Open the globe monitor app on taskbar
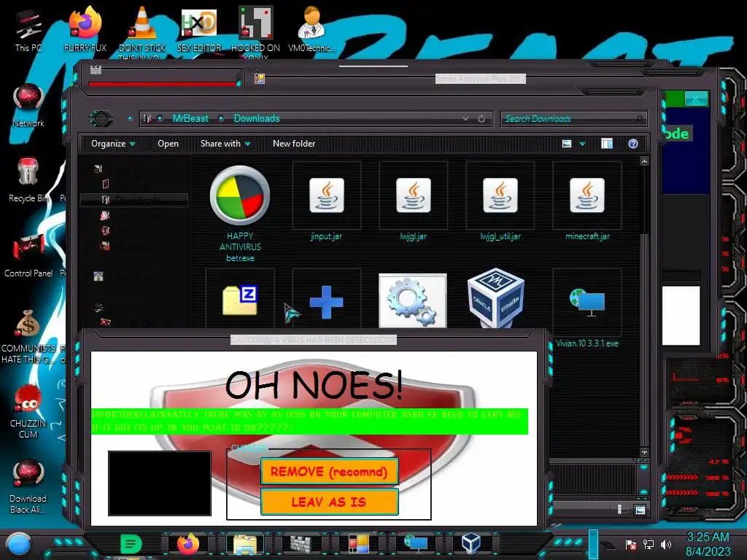The height and width of the screenshot is (560, 747). pyautogui.click(x=415, y=544)
